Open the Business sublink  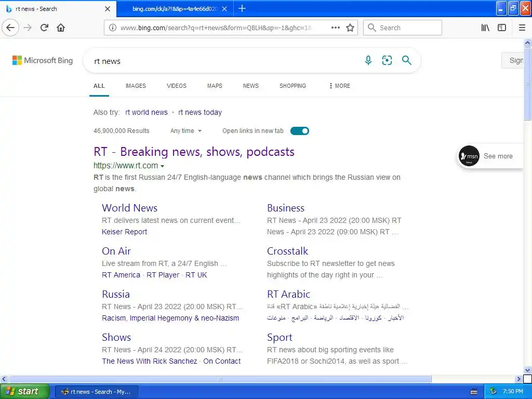pyautogui.click(x=286, y=208)
